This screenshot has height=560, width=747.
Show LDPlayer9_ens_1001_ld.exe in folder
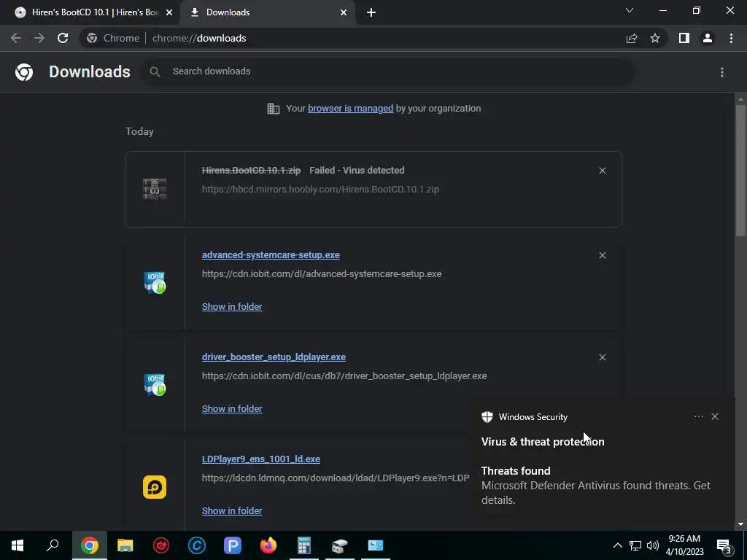[232, 510]
